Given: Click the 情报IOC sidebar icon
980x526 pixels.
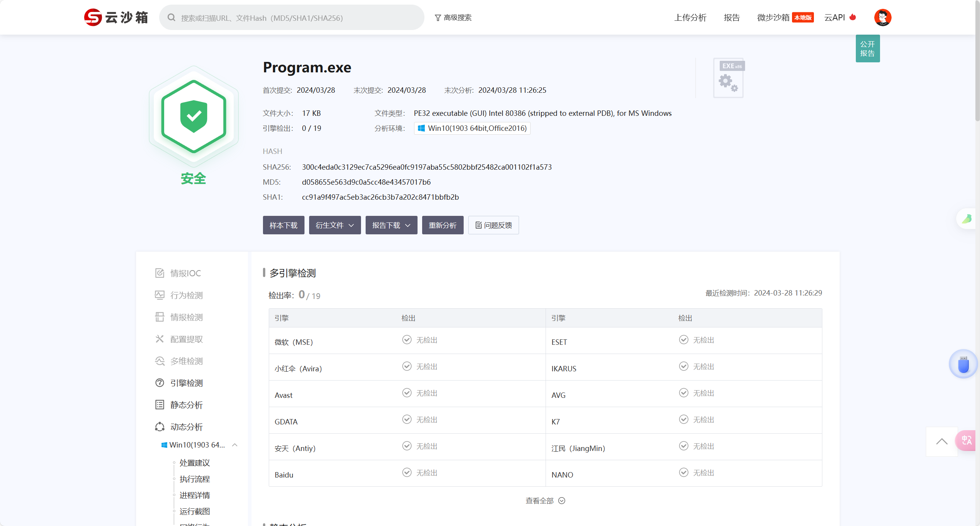Looking at the screenshot, I should (x=160, y=273).
